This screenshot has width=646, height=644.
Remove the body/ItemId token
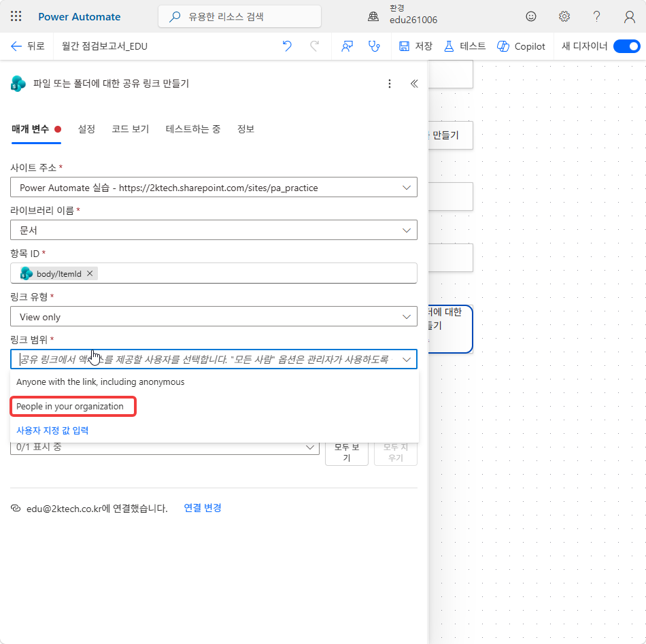click(x=90, y=273)
